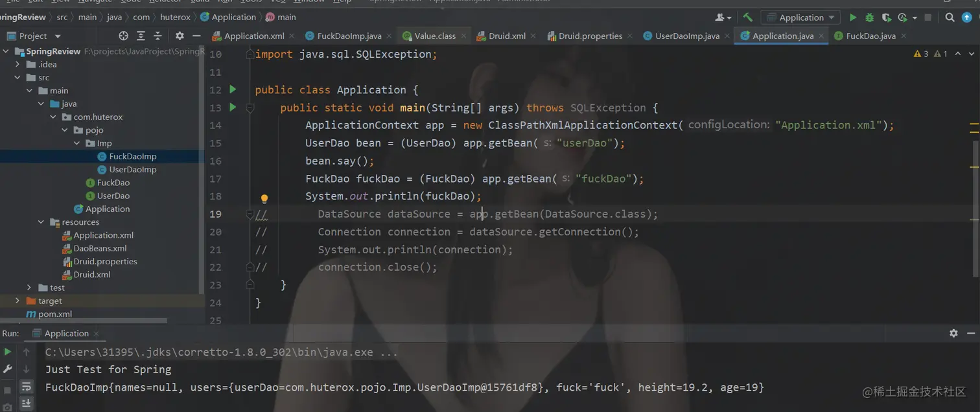Collapse the com.huterox package
The image size is (980, 412).
[x=54, y=117]
